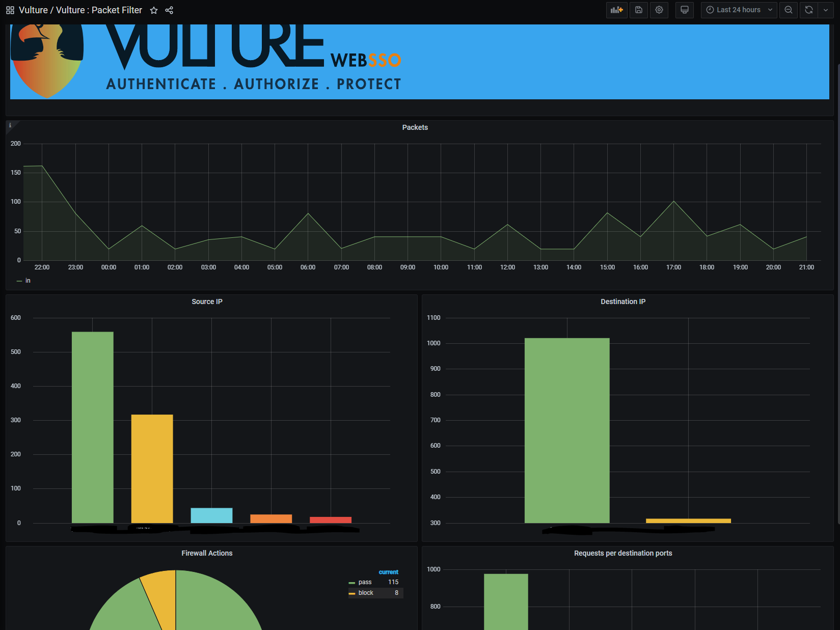Open the 'Last 24 hours' time picker
Image resolution: width=840 pixels, height=630 pixels.
click(739, 10)
